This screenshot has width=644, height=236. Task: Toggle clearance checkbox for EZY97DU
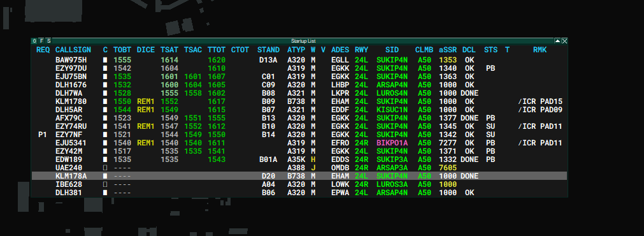coord(105,68)
